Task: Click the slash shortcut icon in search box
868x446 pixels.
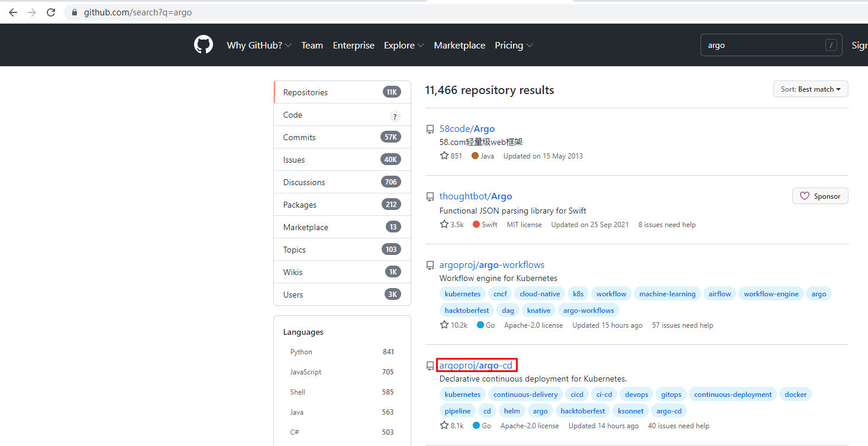Action: 831,45
